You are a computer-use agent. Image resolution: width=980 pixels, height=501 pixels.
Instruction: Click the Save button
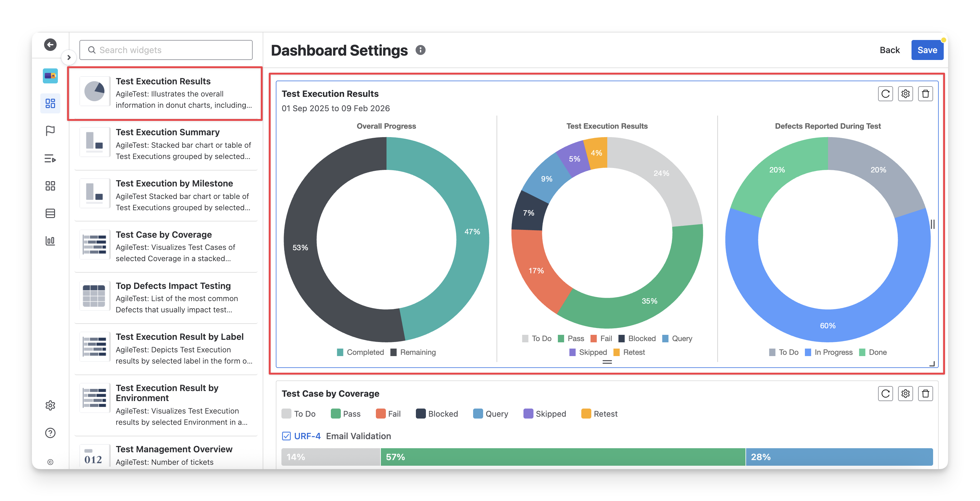(x=927, y=50)
